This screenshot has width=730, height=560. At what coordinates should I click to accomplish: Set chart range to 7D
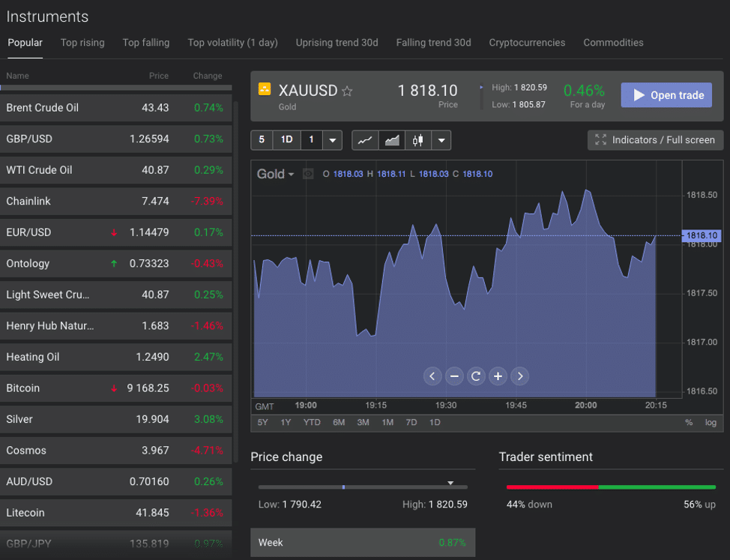click(411, 423)
